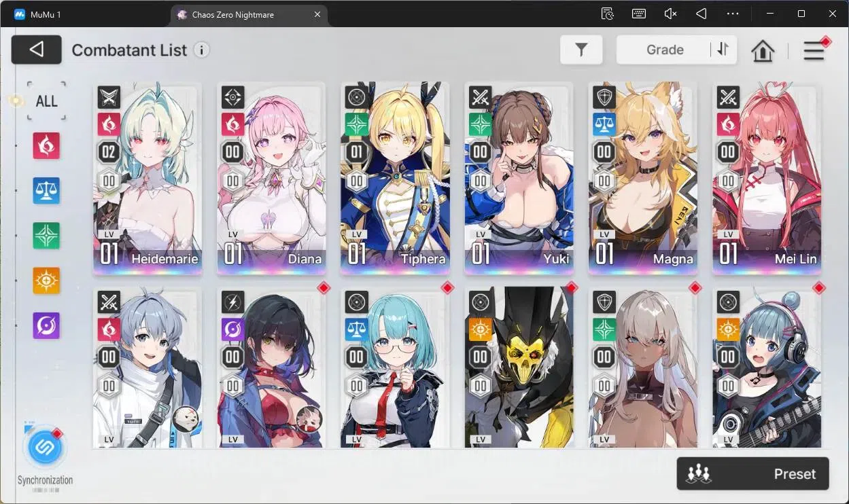The width and height of the screenshot is (849, 504).
Task: Filter by orange Instinct attribute in sidebar
Action: (46, 281)
